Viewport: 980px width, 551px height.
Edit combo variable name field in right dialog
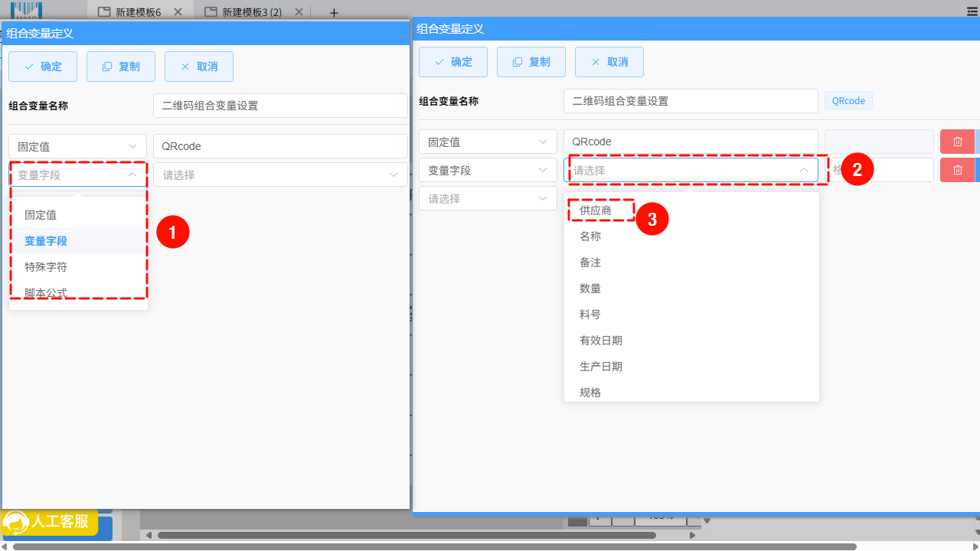tap(691, 101)
